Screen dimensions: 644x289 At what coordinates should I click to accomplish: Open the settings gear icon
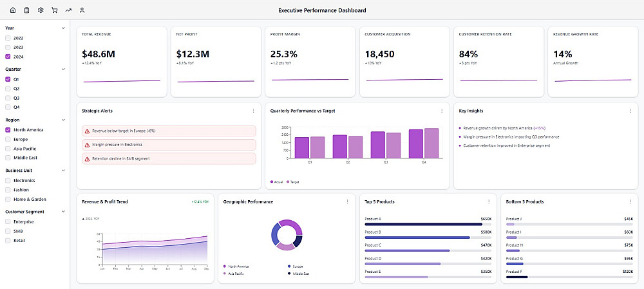click(x=41, y=10)
